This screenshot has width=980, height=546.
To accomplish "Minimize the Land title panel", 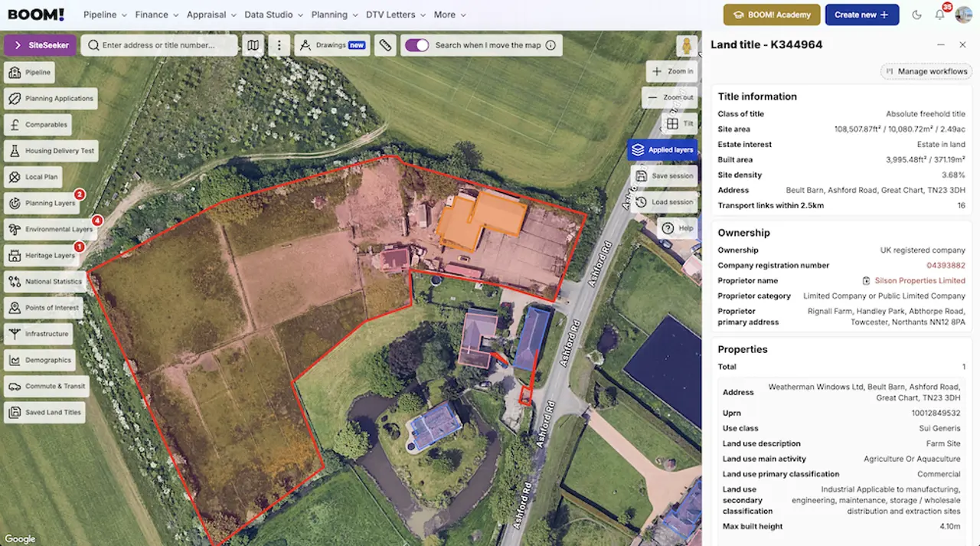I will (x=941, y=45).
